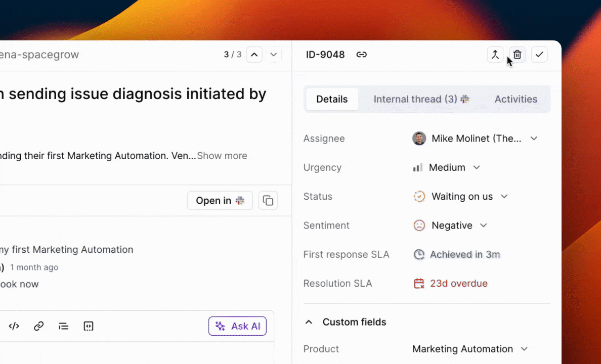
Task: Delete ticket using trash icon
Action: [517, 55]
